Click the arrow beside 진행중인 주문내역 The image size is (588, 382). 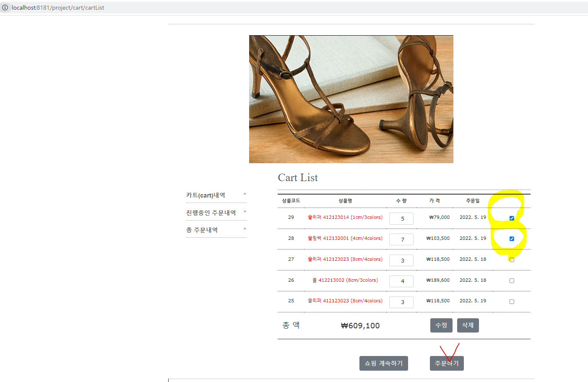(245, 211)
